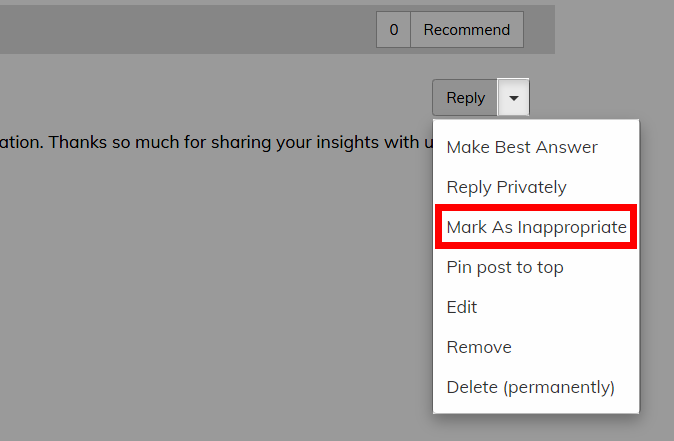
Task: Choose Remove in the dropdown menu
Action: tap(536, 347)
